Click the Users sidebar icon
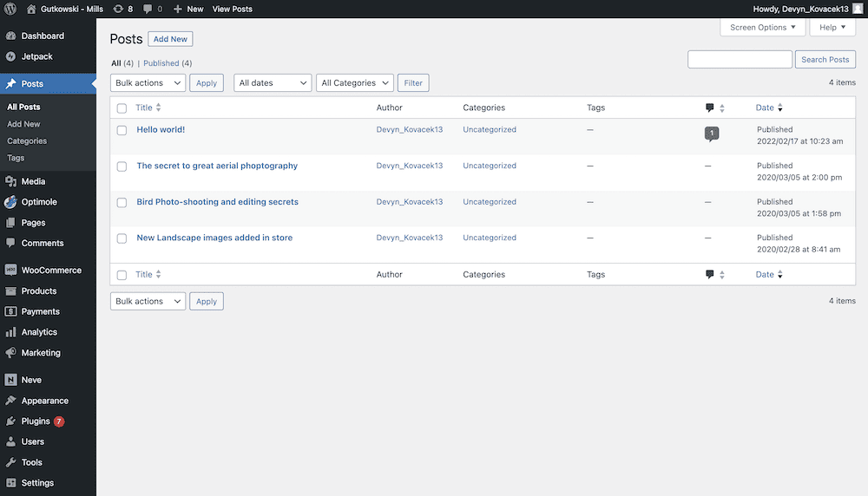This screenshot has width=868, height=496. 10,442
